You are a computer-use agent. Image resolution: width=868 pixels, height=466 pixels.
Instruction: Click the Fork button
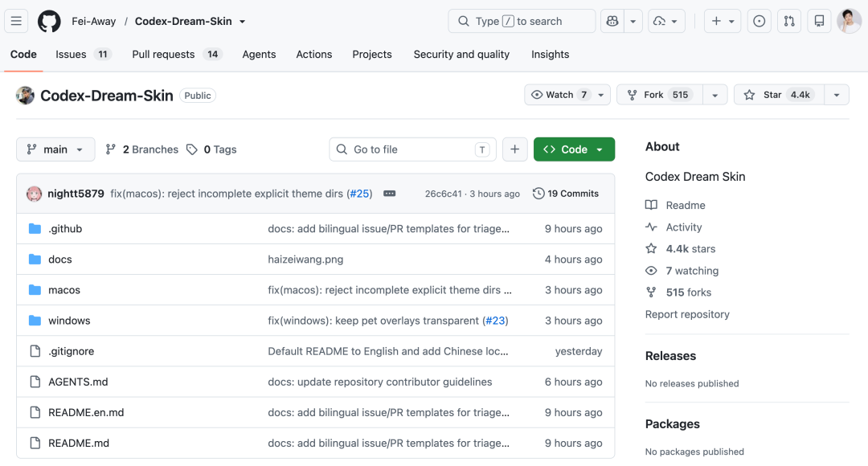(x=660, y=95)
